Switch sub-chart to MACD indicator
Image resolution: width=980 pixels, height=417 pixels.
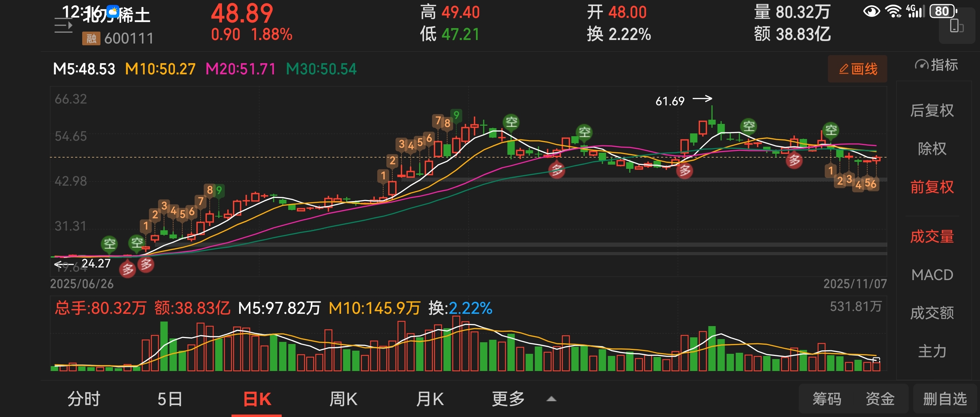pos(932,275)
